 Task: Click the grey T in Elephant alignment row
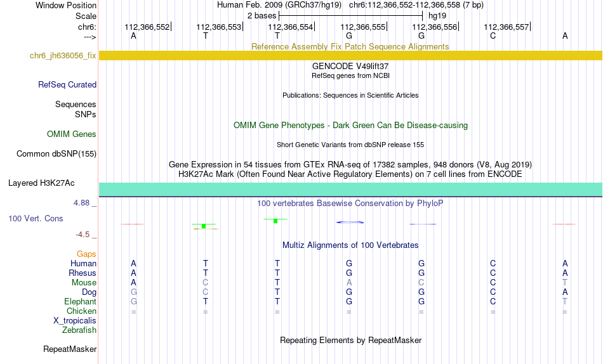coord(564,302)
